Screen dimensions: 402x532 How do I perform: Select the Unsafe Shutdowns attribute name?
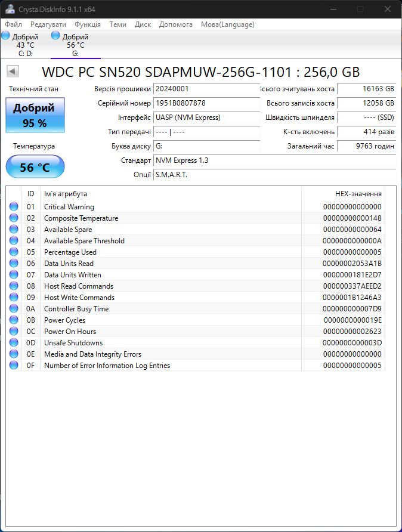click(x=73, y=343)
